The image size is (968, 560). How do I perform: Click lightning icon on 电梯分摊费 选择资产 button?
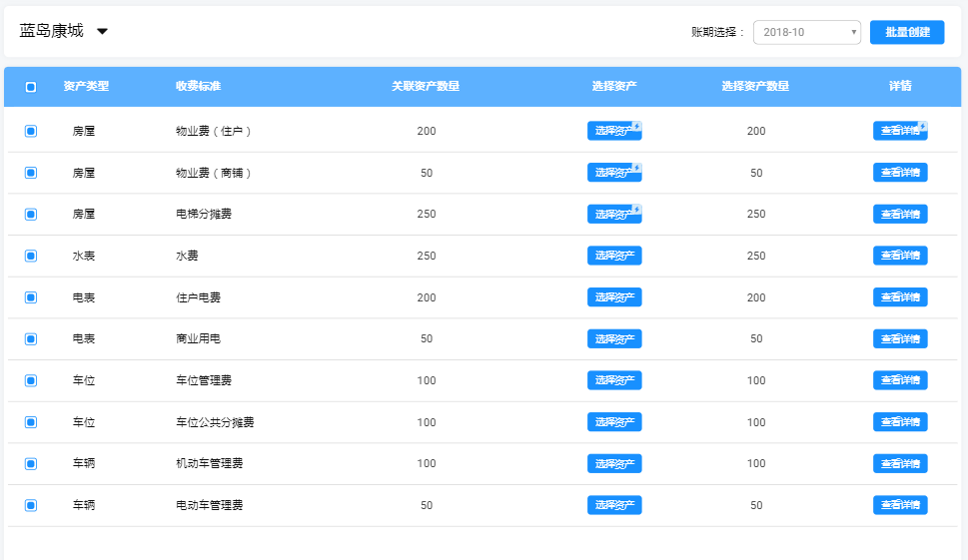[637, 210]
